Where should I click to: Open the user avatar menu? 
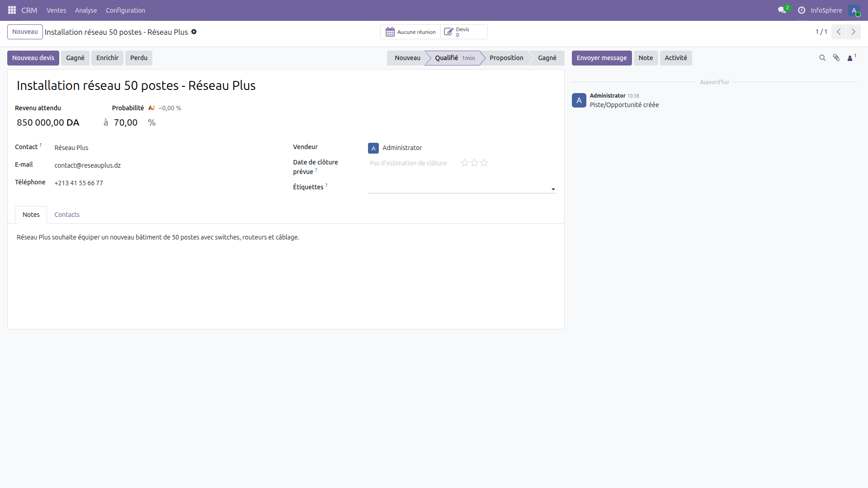pyautogui.click(x=855, y=10)
